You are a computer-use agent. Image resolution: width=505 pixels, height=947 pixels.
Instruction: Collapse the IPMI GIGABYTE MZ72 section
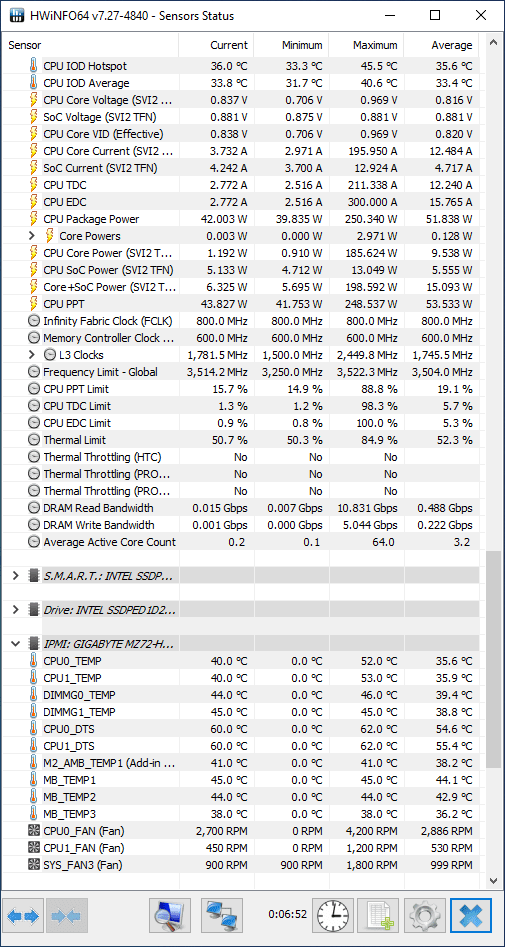(x=16, y=644)
